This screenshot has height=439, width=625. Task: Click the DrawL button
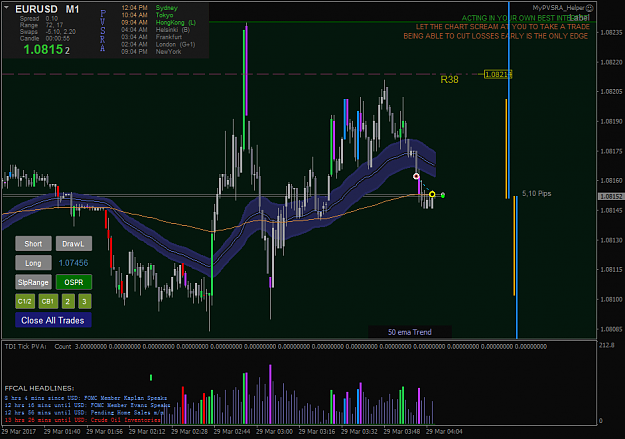(74, 244)
